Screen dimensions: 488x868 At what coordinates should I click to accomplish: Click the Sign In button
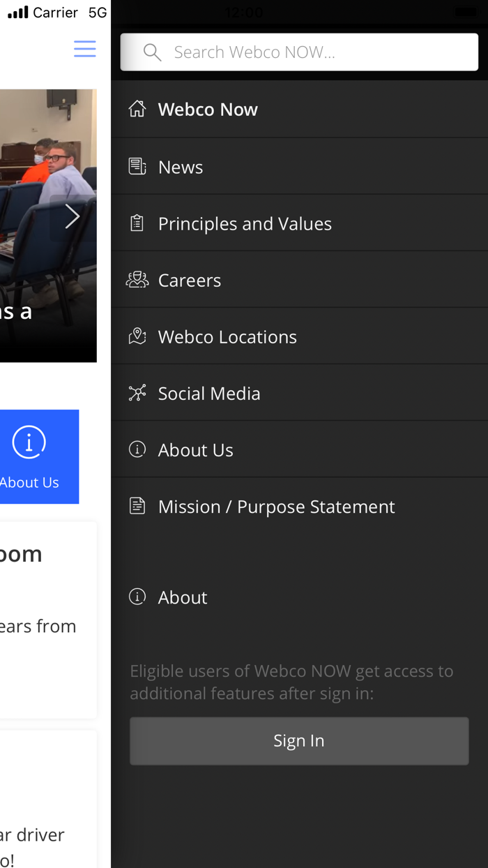click(x=299, y=740)
